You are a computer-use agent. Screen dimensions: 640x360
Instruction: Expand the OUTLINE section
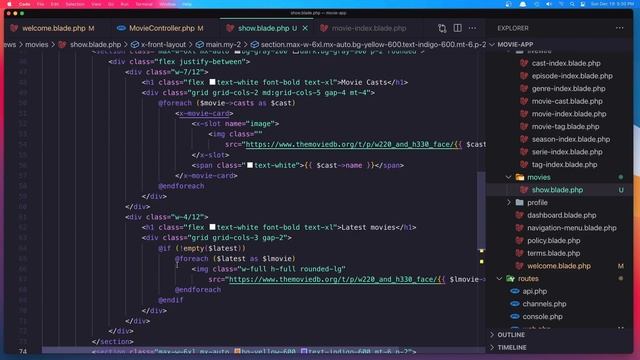[x=511, y=335]
